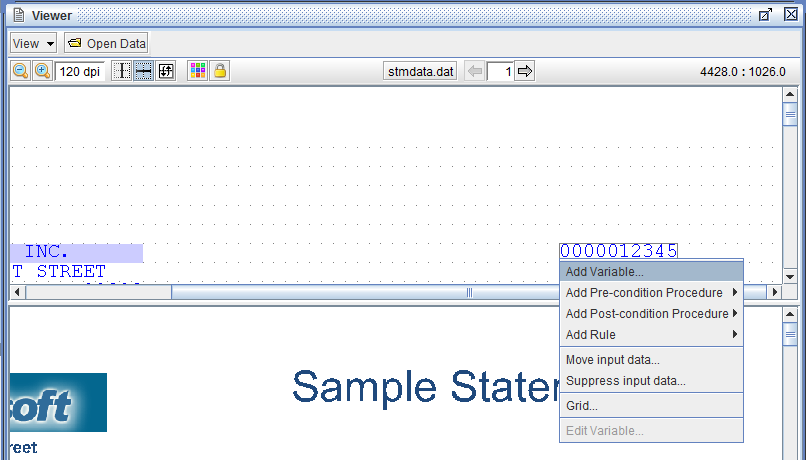Toggle the vertical split view icon
Image resolution: width=806 pixels, height=460 pixels.
click(122, 71)
